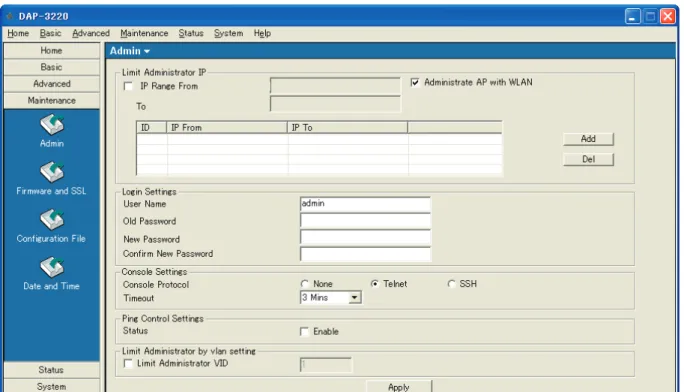The height and width of the screenshot is (392, 684).
Task: Expand the Status sidebar section
Action: (x=51, y=370)
